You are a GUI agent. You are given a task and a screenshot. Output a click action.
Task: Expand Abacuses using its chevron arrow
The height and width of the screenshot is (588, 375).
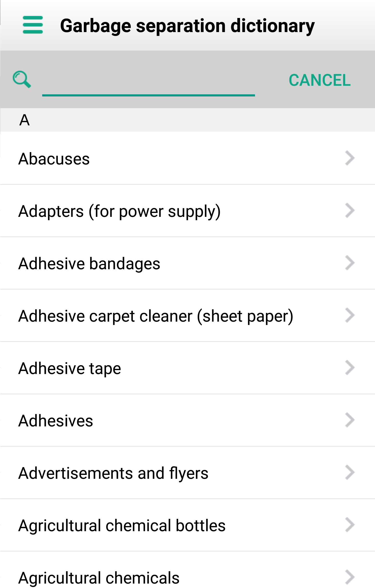(350, 158)
